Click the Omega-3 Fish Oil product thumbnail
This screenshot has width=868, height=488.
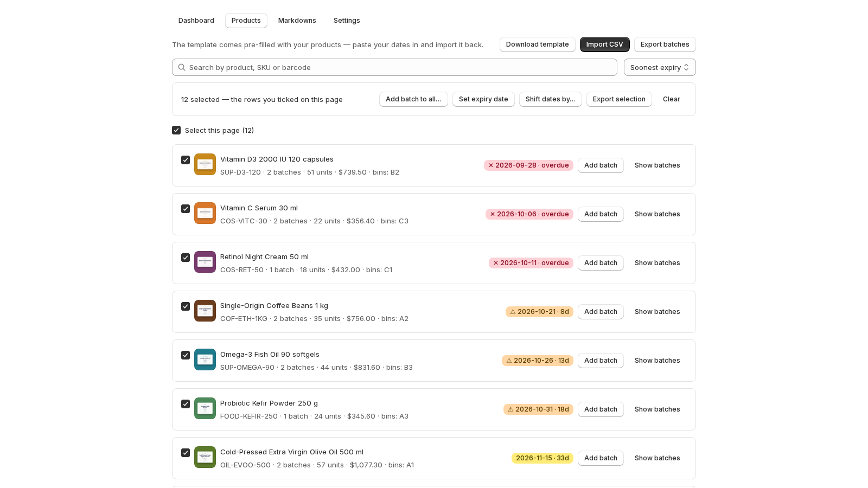205,359
